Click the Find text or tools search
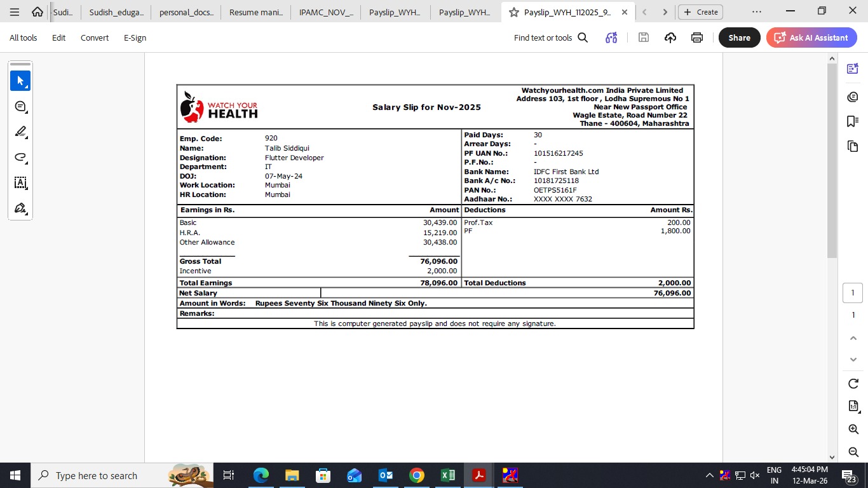The height and width of the screenshot is (488, 868). pos(550,37)
